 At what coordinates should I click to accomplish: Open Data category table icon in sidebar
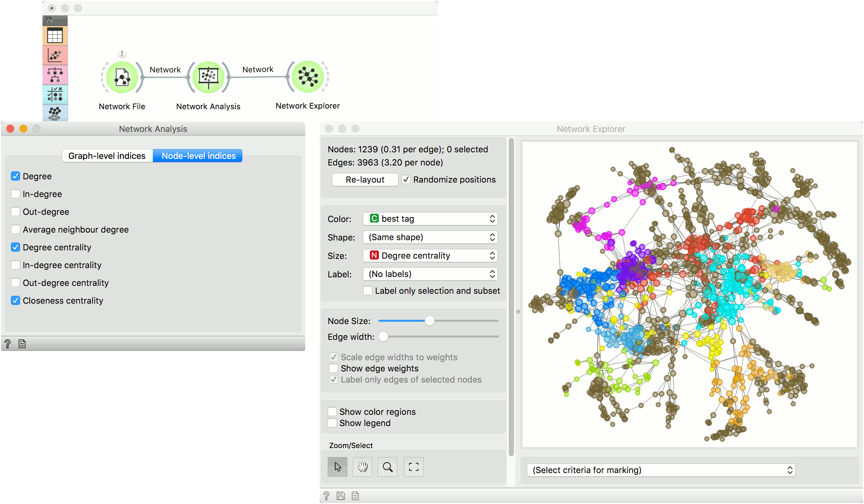55,36
